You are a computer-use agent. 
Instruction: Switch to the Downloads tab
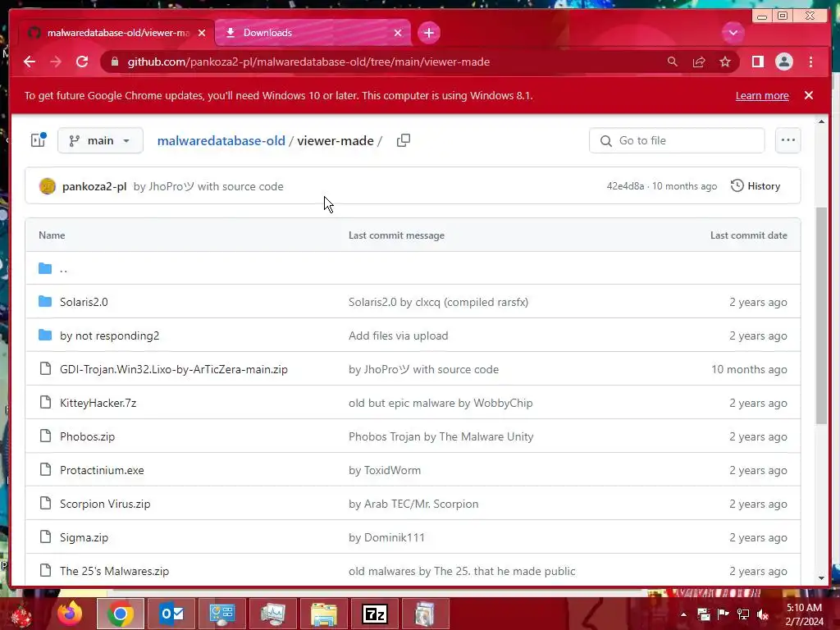click(x=313, y=33)
